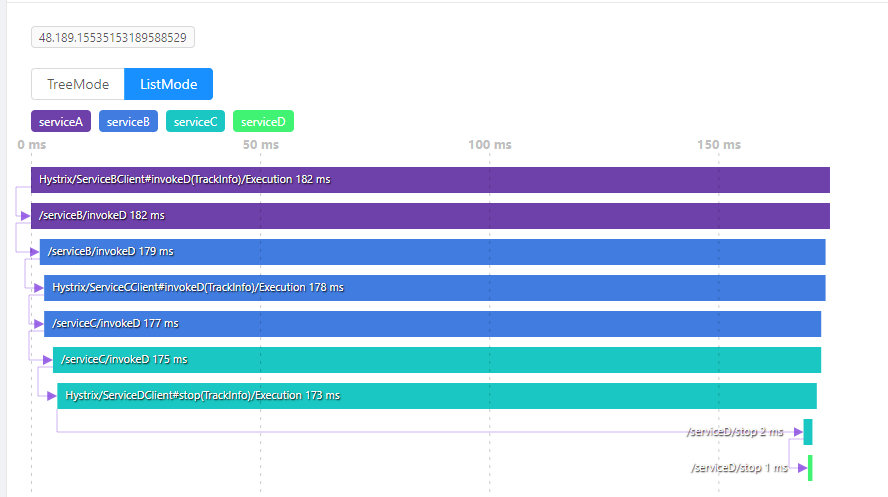Click the 150 ms timeline marker
The height and width of the screenshot is (497, 888).
(719, 145)
